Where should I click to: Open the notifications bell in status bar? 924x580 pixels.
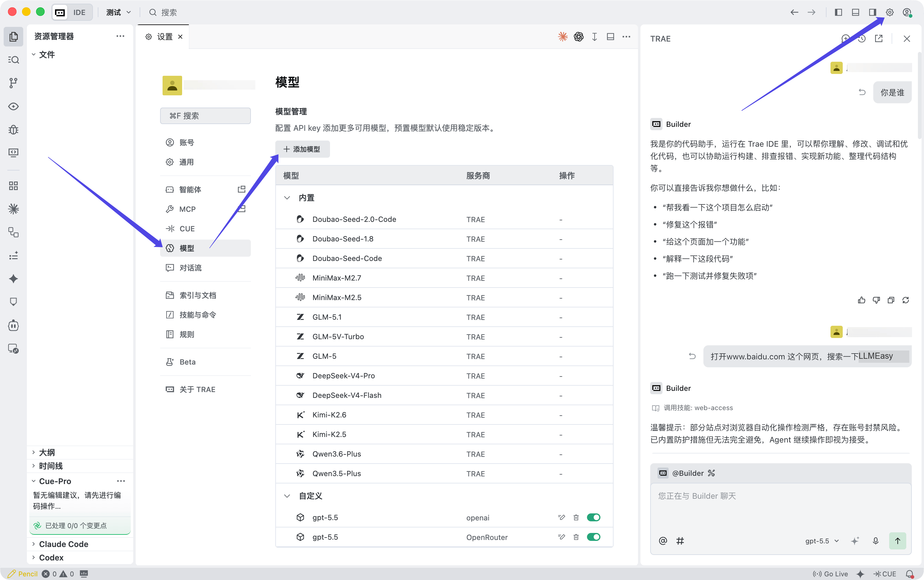[910, 574]
